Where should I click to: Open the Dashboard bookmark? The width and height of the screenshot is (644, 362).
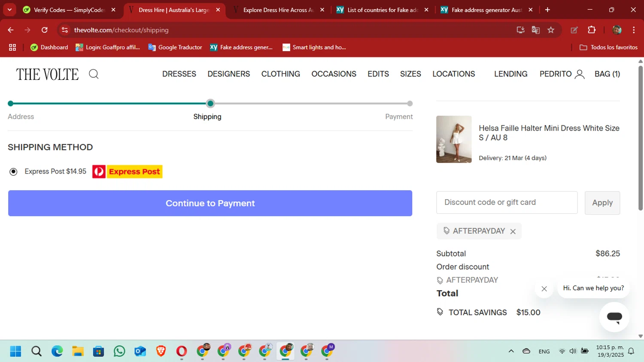click(49, 47)
